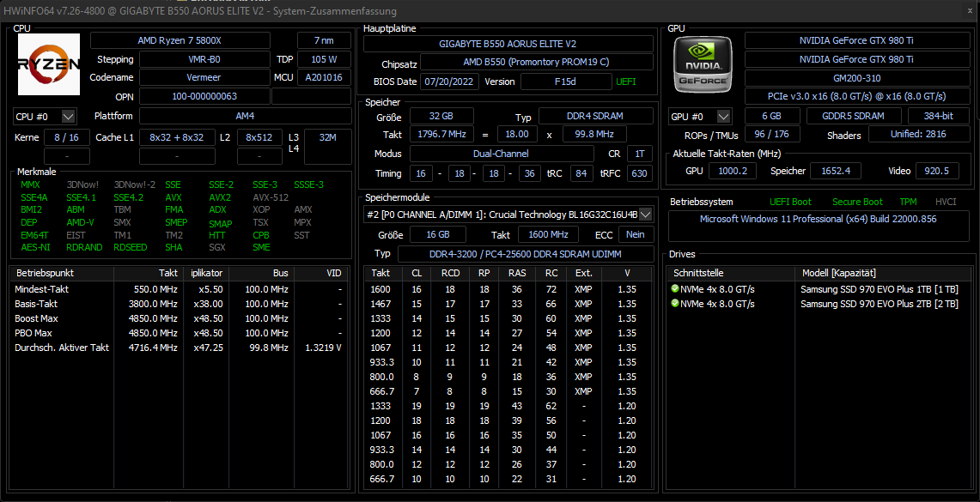The width and height of the screenshot is (980, 502).
Task: Click the Unified: 2816 shaders field
Action: pos(919,134)
